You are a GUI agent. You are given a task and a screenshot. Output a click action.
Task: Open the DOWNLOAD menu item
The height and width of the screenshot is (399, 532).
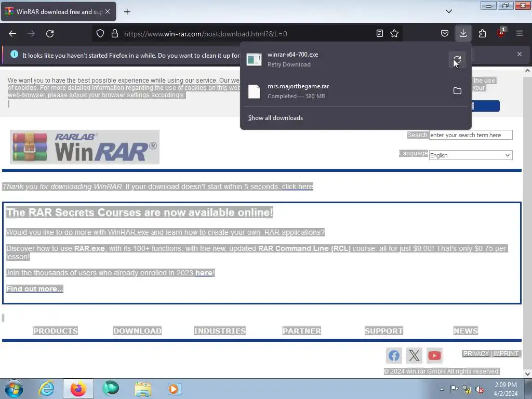coord(137,331)
